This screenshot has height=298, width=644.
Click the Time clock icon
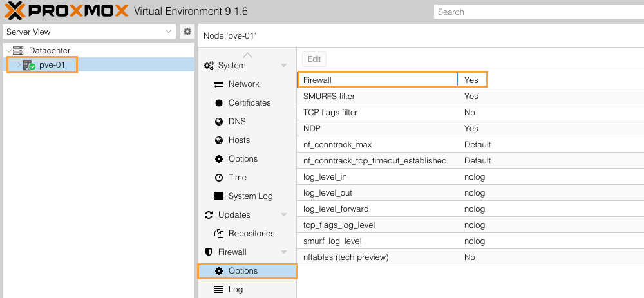(219, 178)
